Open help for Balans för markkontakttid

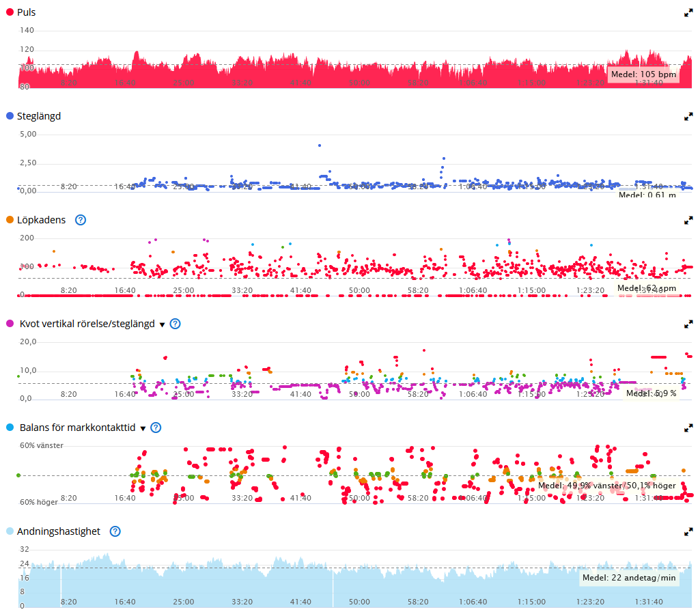click(156, 428)
